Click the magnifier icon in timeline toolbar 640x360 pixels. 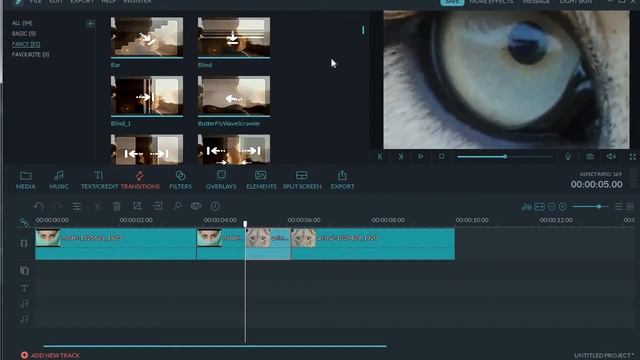(x=177, y=206)
